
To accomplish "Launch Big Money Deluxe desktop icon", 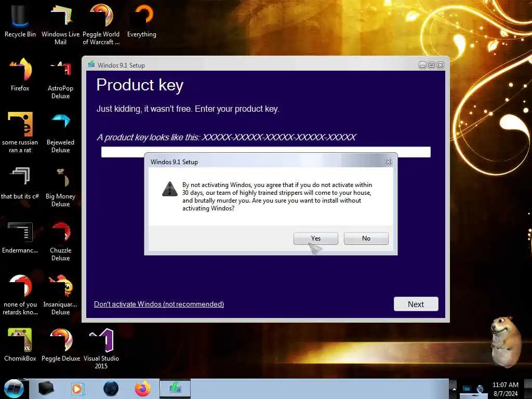I will (60, 187).
